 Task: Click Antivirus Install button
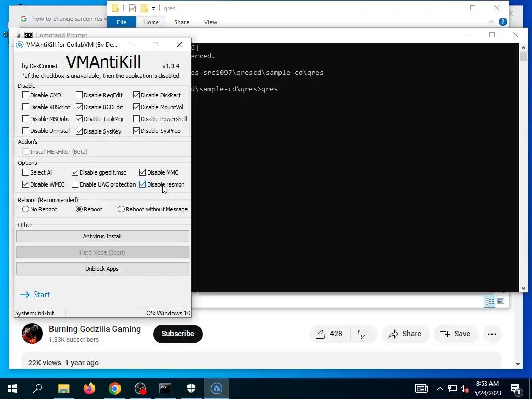[102, 236]
